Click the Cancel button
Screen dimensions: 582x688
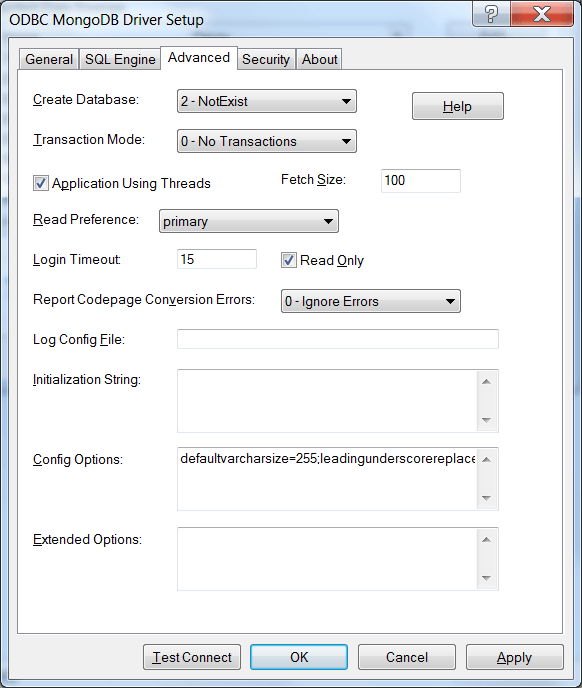coord(407,657)
